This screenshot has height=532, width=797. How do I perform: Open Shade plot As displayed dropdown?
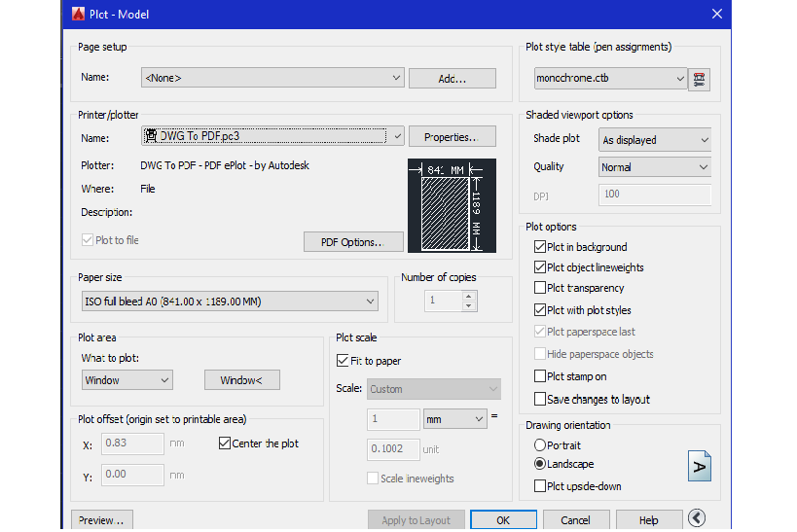[655, 140]
